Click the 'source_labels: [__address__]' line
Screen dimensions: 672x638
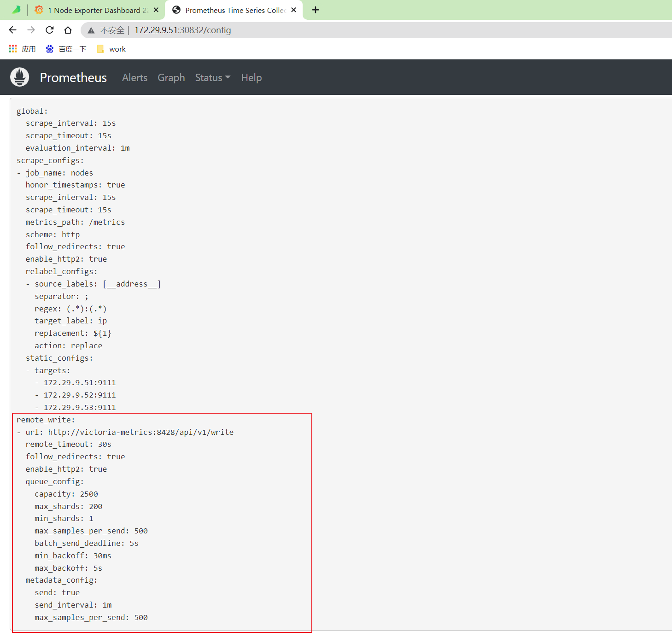98,284
